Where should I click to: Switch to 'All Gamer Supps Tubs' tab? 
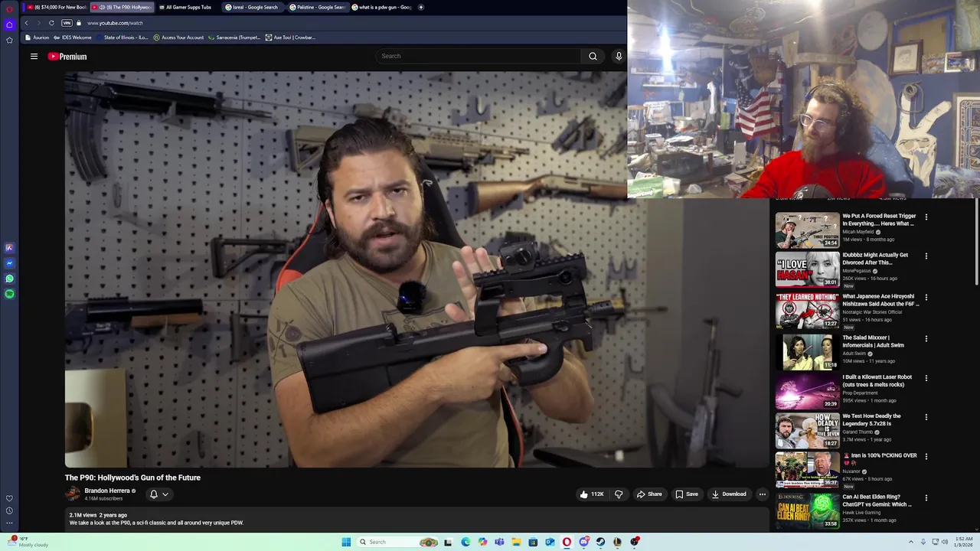[188, 7]
